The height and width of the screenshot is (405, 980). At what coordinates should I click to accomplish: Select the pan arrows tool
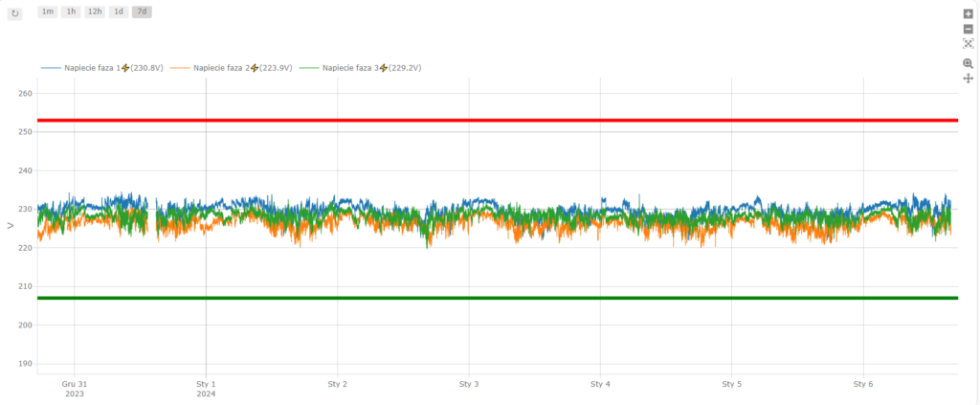tap(968, 78)
